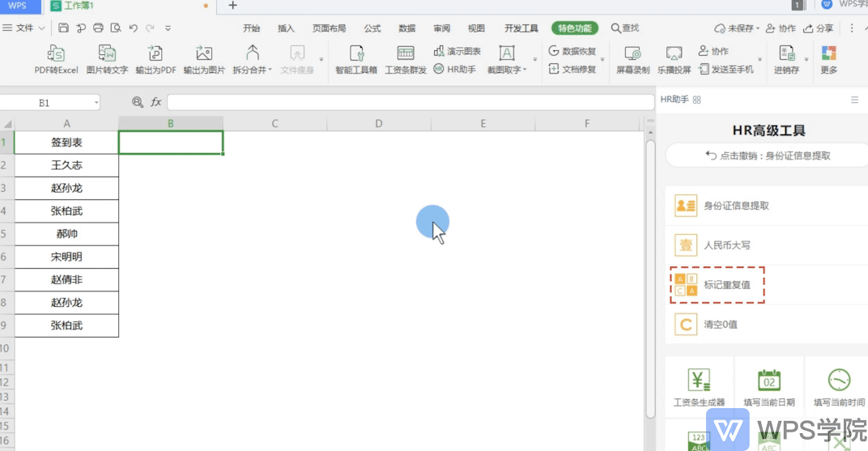Click 填写当前日期
The image size is (868, 451).
point(769,387)
